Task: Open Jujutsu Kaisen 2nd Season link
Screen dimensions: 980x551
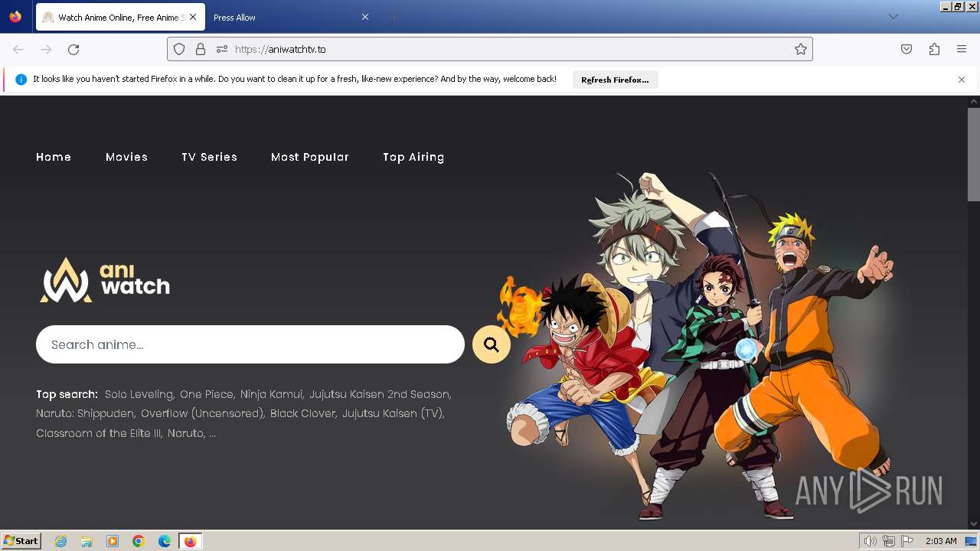Action: (x=381, y=394)
